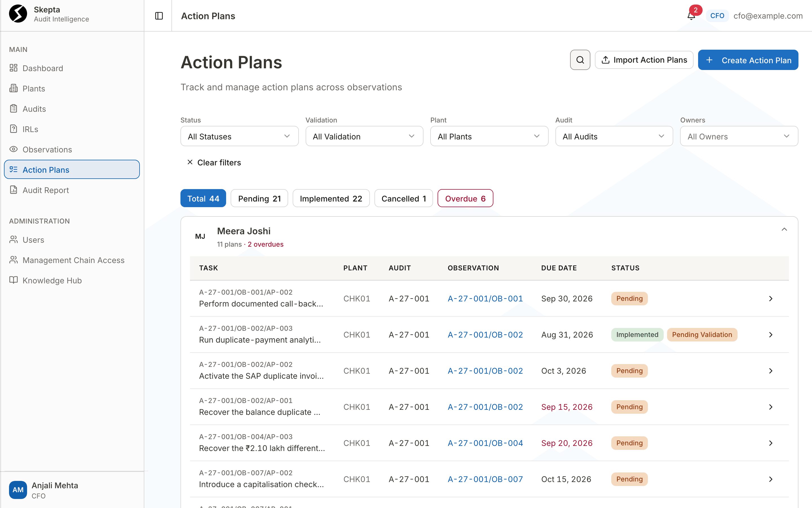
Task: Open row arrow for Recover ₹2.10 lakh task
Action: pyautogui.click(x=770, y=443)
